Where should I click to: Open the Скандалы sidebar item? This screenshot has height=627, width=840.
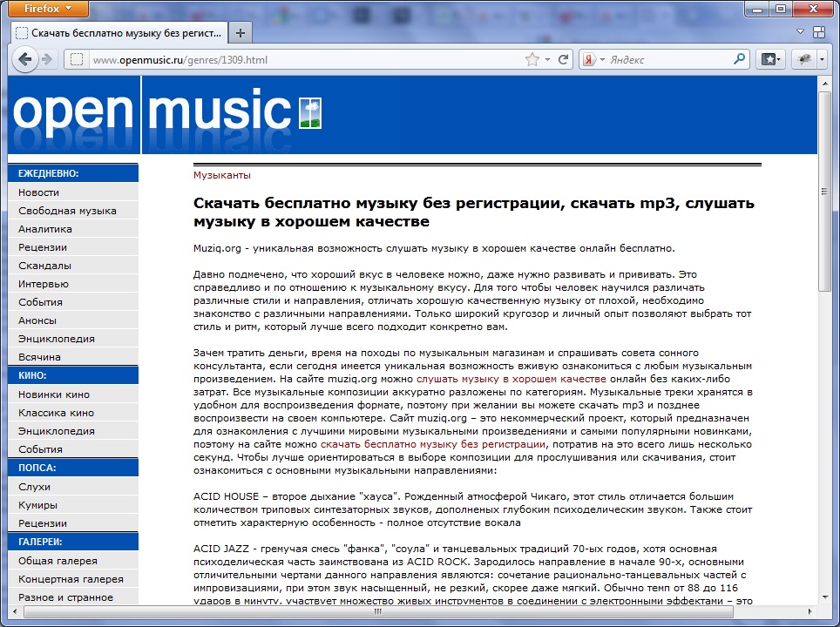73,266
